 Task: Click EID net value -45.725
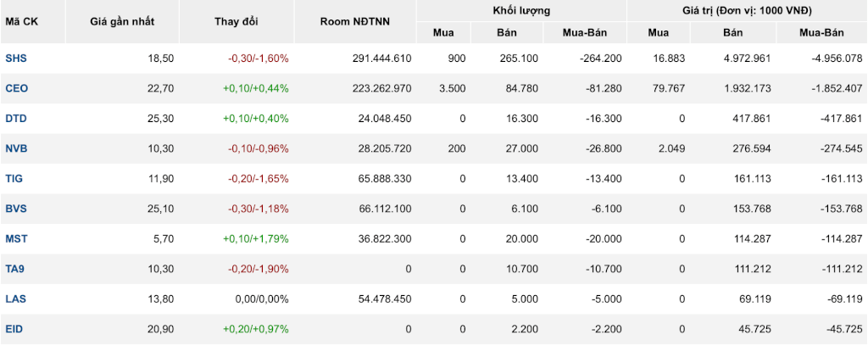coord(845,329)
